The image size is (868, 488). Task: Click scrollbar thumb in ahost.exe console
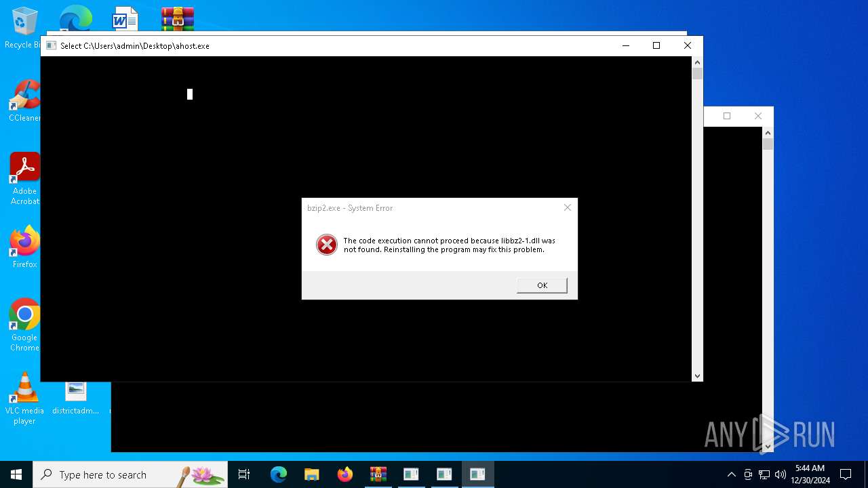coord(697,73)
